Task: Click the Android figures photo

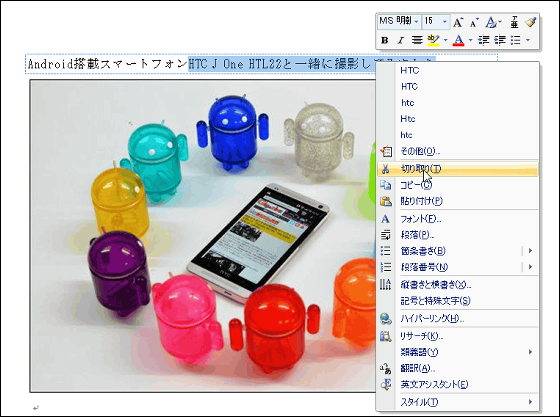Action: (203, 236)
